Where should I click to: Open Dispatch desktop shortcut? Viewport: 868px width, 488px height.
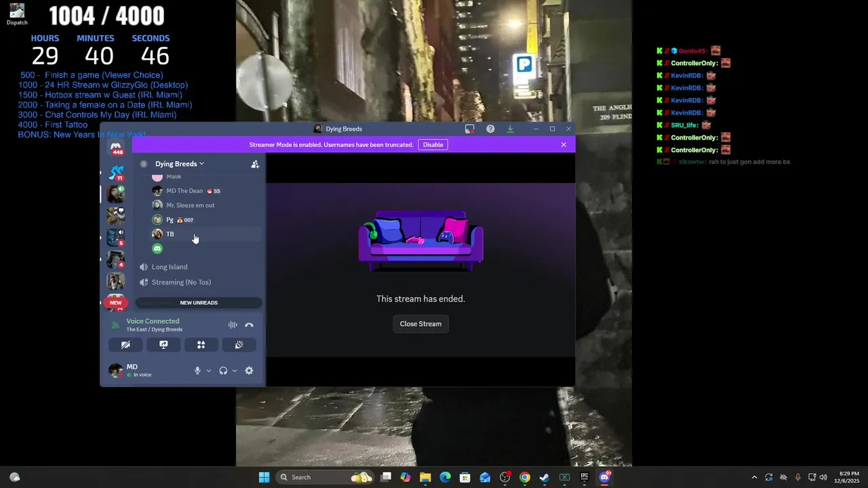[17, 14]
